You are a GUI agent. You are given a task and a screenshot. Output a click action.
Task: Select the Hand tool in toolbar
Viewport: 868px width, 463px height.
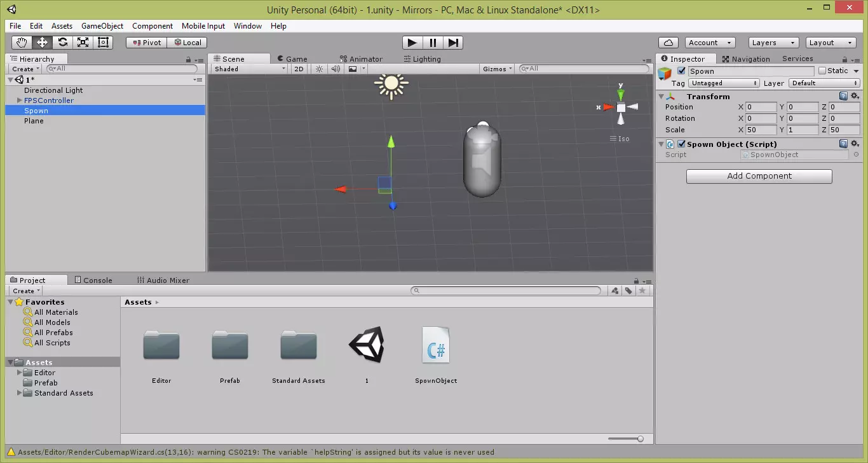[22, 43]
